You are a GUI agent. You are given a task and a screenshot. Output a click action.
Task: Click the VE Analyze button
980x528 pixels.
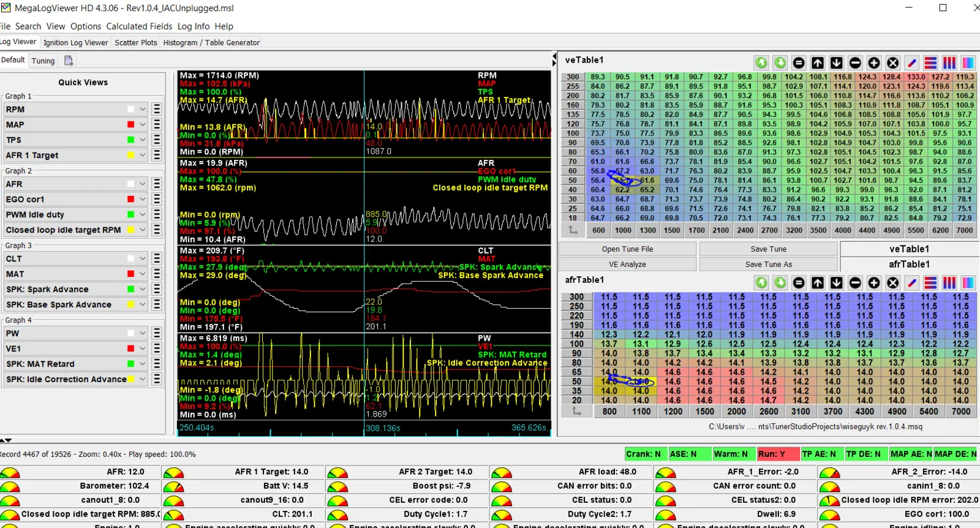point(627,264)
